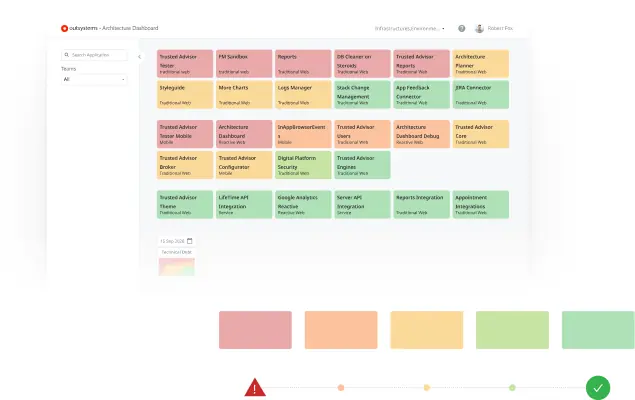Click the Lifetime API Integration tile
Screen dimensions: 635x400
click(x=244, y=204)
